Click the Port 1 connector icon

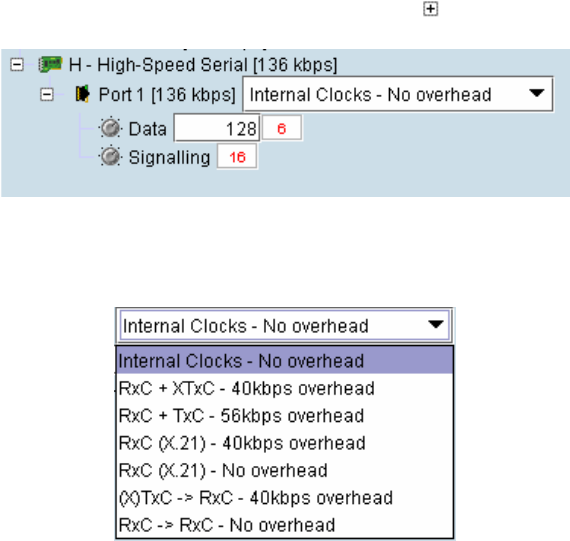point(82,94)
